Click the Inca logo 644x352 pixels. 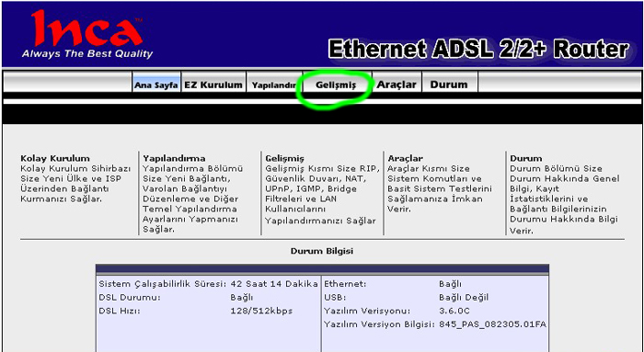click(87, 28)
